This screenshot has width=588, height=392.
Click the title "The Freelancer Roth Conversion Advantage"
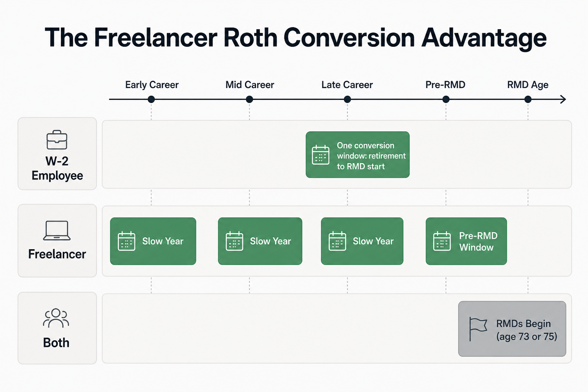[x=296, y=38]
